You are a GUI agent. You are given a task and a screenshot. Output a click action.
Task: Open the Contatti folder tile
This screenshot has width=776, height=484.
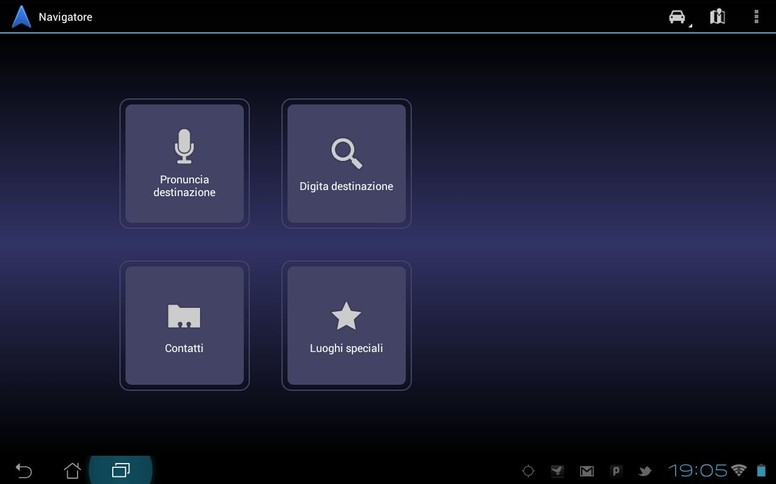tap(184, 325)
